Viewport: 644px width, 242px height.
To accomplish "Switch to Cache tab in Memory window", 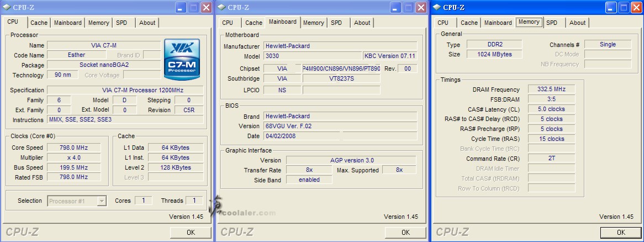I will 469,23.
